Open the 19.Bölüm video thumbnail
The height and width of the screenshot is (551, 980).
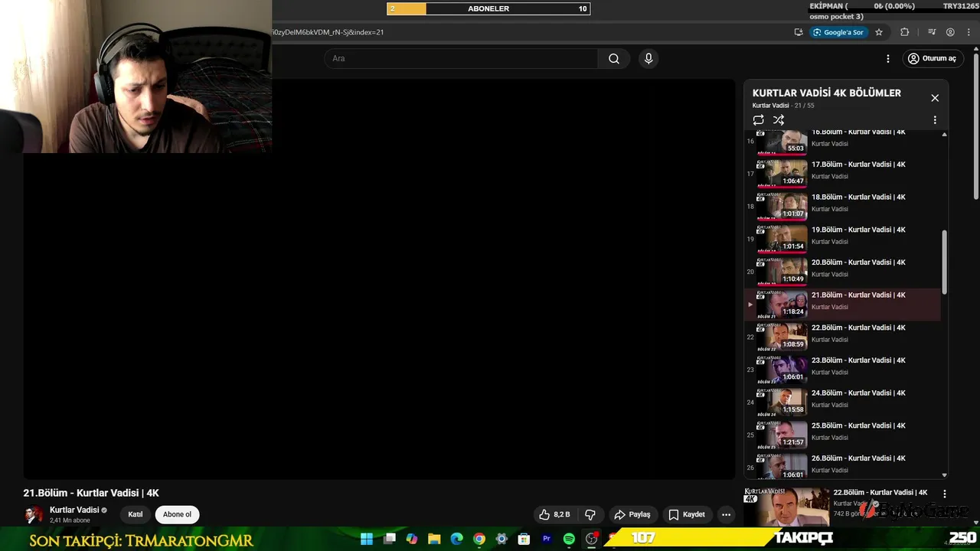782,239
